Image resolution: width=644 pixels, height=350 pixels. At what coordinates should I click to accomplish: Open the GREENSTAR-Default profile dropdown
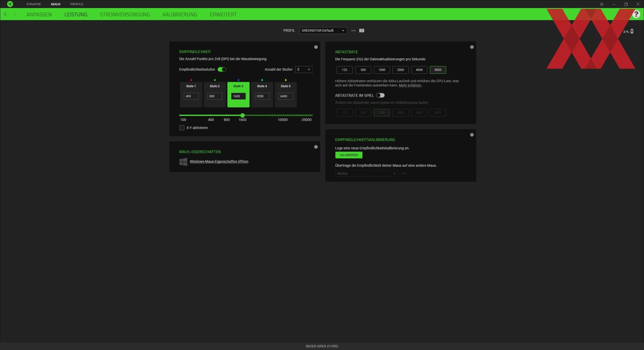pyautogui.click(x=323, y=31)
